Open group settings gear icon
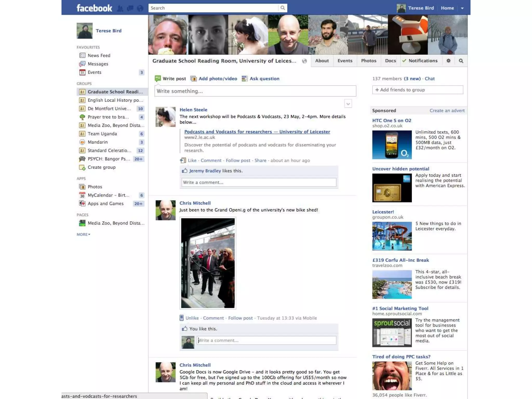This screenshot has height=399, width=532. 448,61
